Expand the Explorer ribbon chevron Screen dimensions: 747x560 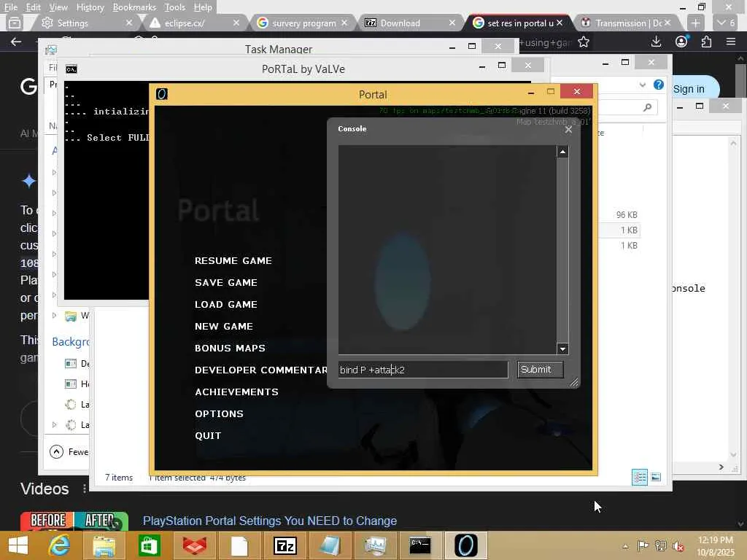[x=642, y=85]
